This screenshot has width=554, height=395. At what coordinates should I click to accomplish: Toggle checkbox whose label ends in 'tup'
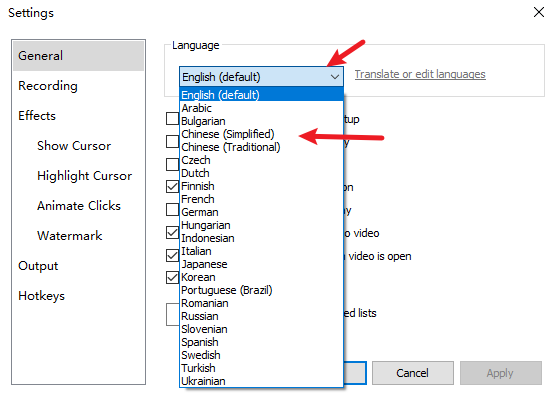[172, 119]
